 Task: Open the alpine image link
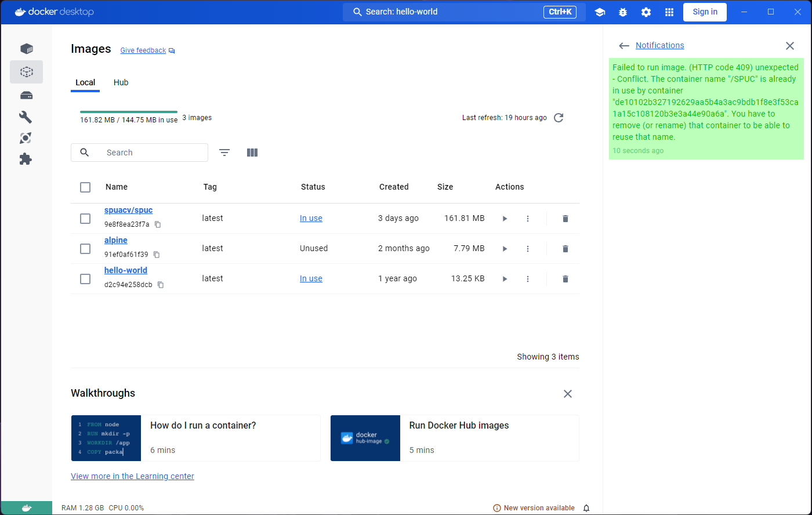coord(116,240)
